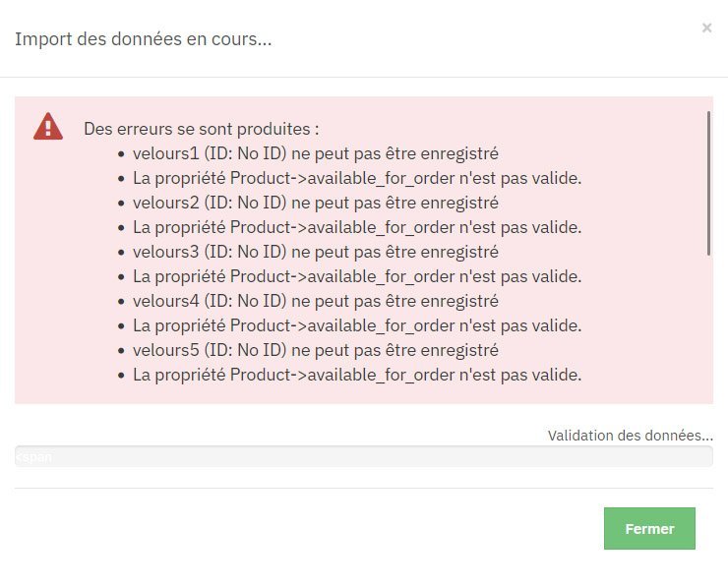
Task: Click the available_for_order error below velours1
Action: pyautogui.click(x=357, y=178)
